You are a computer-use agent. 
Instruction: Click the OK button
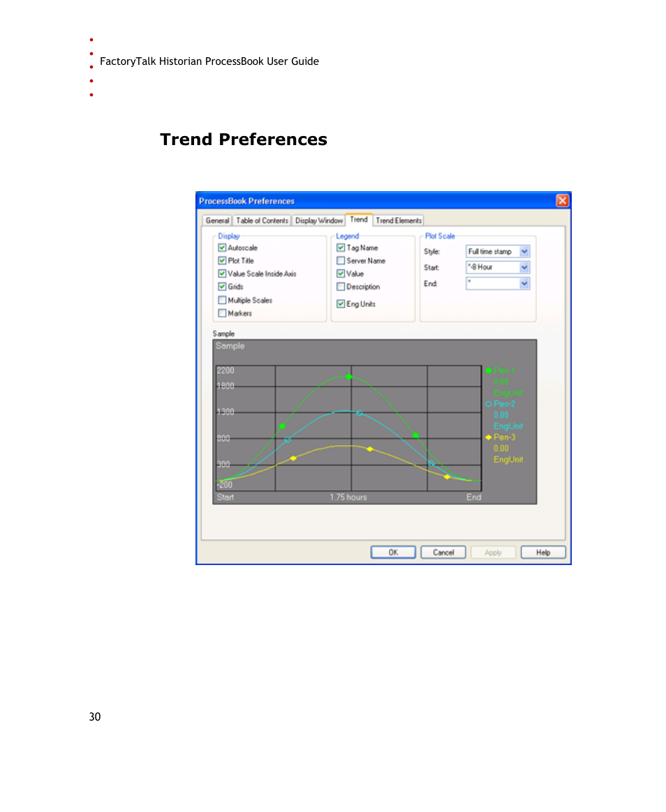click(x=393, y=552)
